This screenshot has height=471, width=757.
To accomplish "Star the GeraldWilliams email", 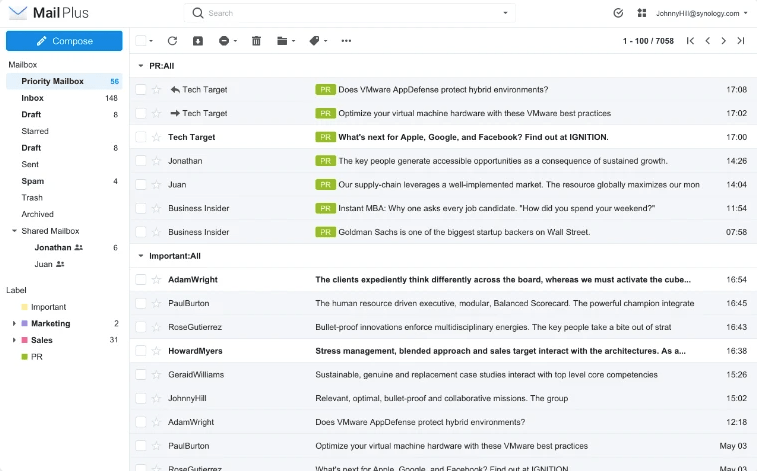I will [x=156, y=374].
